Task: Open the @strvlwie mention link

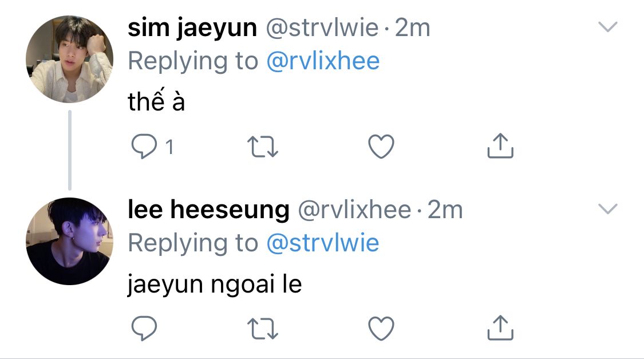Action: coord(323,243)
